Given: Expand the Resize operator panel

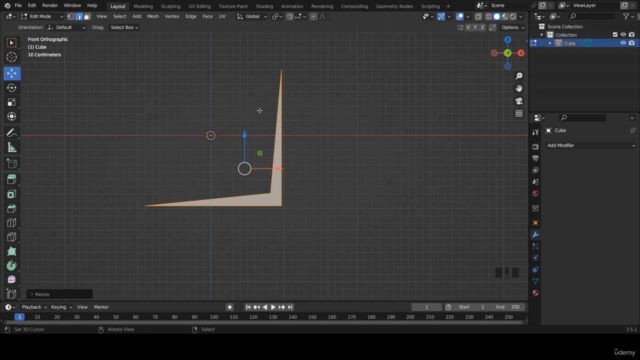Looking at the screenshot, I should (60, 294).
